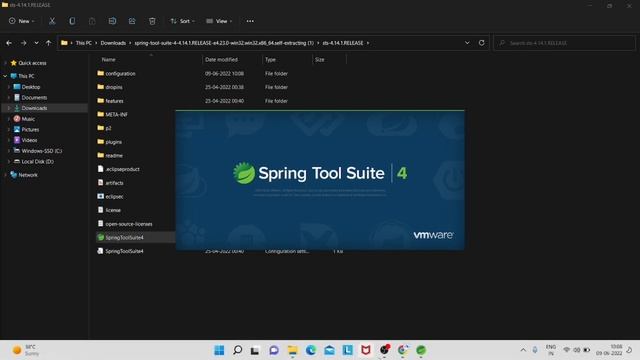Image resolution: width=640 pixels, height=360 pixels.
Task: Select Network in navigation pane
Action: (28, 175)
